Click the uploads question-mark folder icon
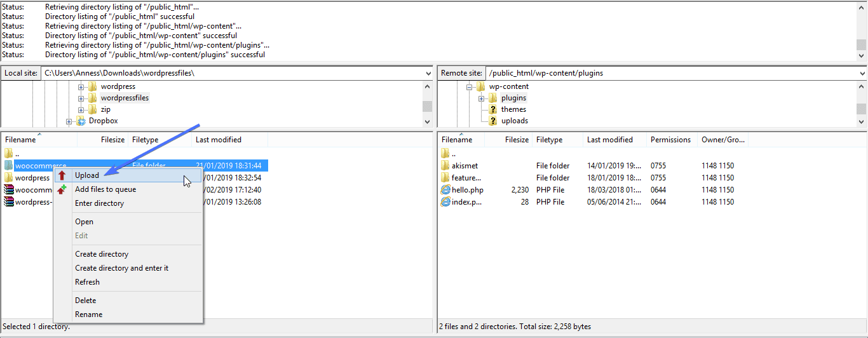The image size is (868, 338). [x=493, y=121]
